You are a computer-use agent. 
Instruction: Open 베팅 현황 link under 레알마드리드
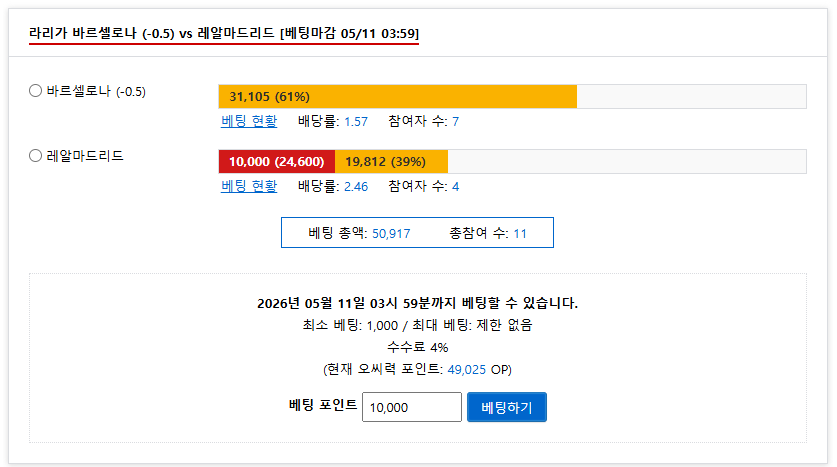249,186
